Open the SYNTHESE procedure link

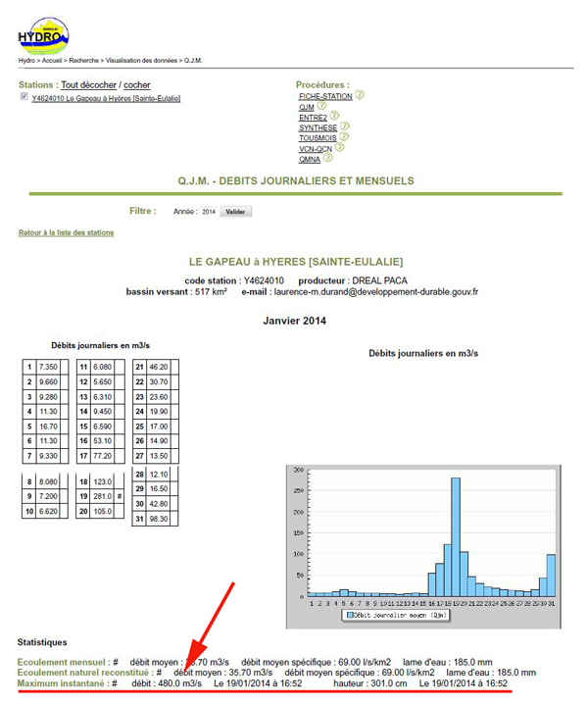click(318, 128)
